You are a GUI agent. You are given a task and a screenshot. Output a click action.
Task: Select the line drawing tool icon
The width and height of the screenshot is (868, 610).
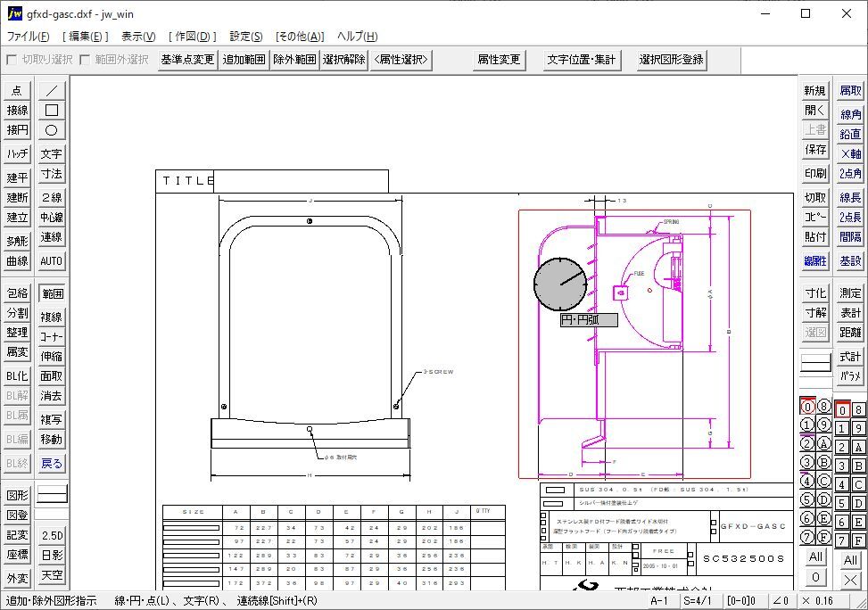click(x=52, y=90)
